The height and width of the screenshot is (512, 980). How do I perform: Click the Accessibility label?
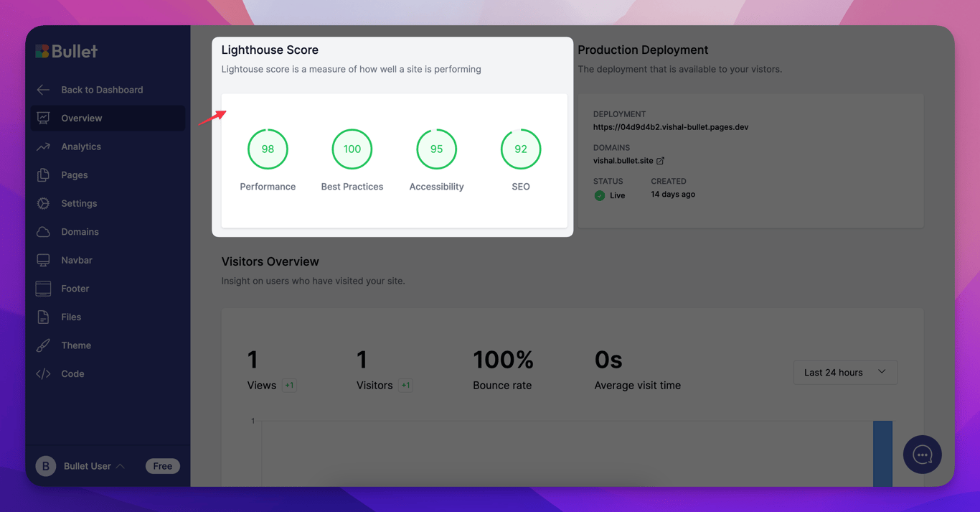(436, 187)
